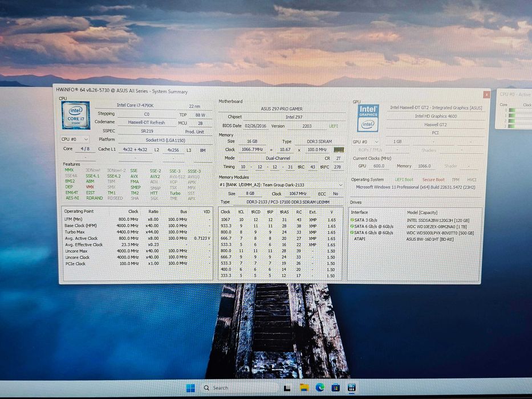The width and height of the screenshot is (532, 399).
Task: Click the DDR3-2133 / PC3-17100 module type field
Action: [288, 202]
